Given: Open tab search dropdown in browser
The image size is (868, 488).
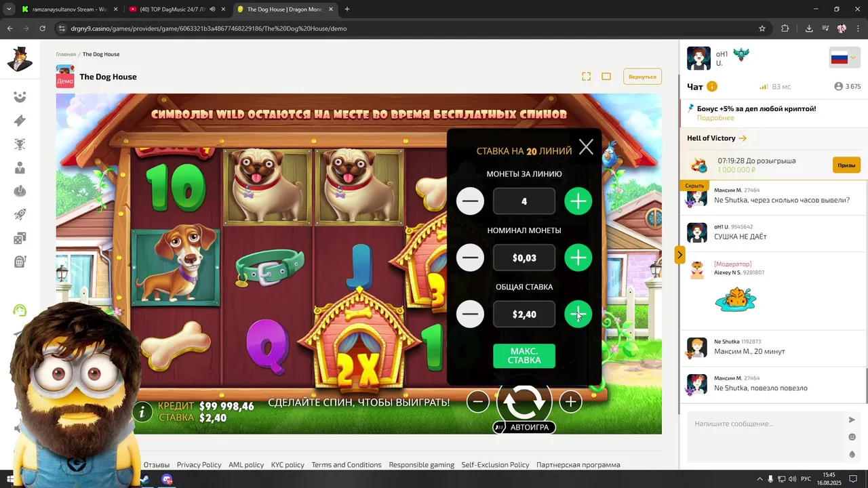Looking at the screenshot, I should coord(8,9).
